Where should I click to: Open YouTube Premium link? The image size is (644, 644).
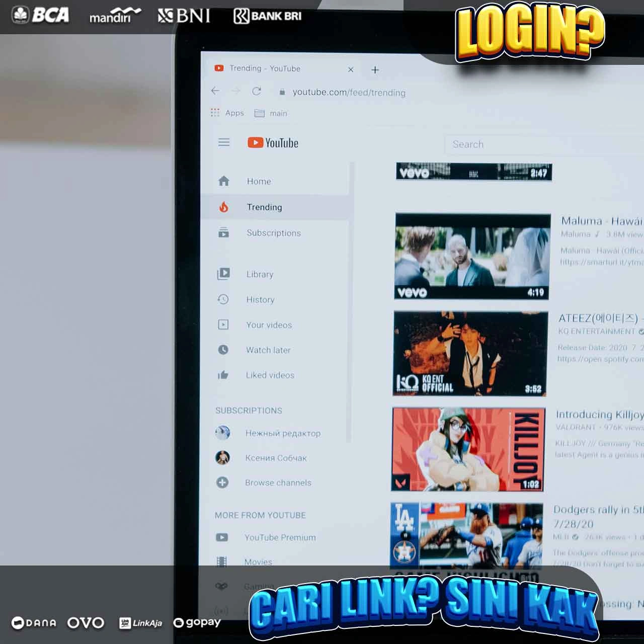tap(280, 537)
